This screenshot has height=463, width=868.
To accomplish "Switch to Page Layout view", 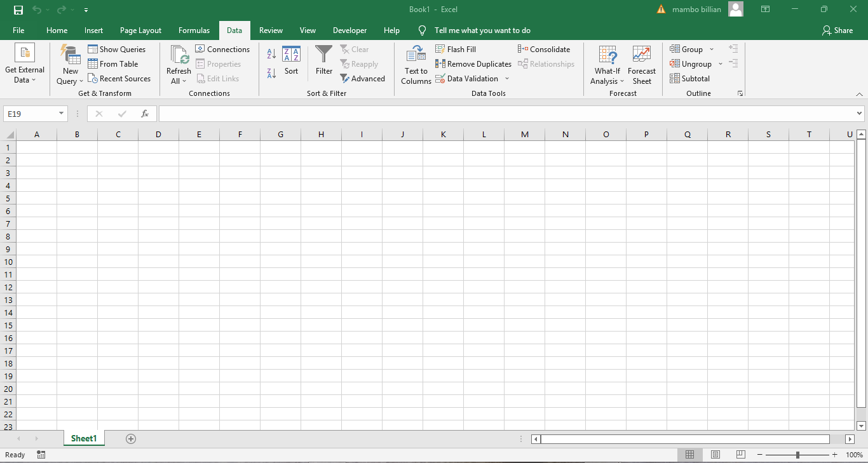I will coord(715,455).
